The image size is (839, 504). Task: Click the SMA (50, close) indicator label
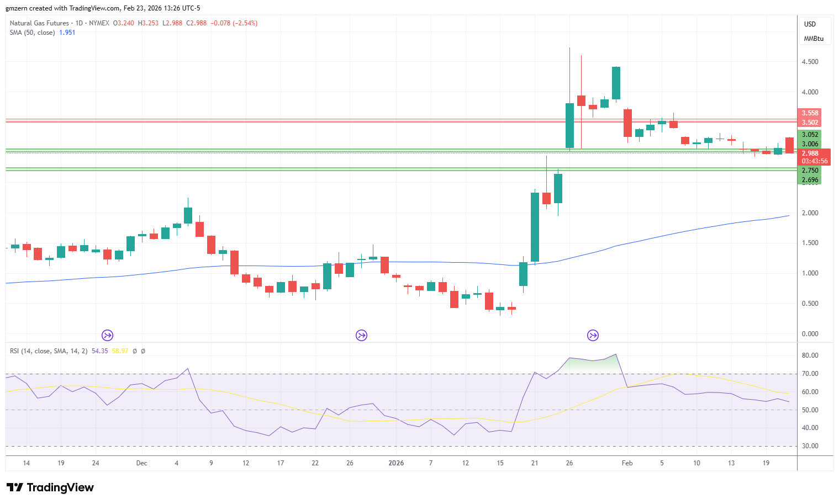pos(32,33)
